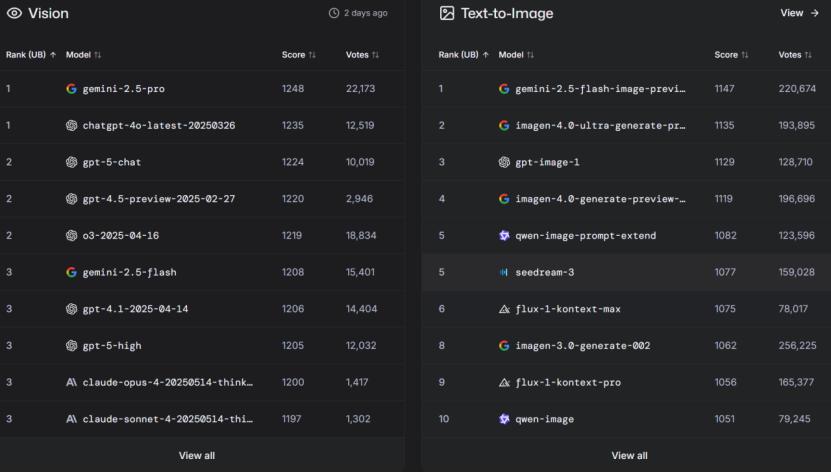Image resolution: width=831 pixels, height=473 pixels.
Task: Click the Anthropic icon beside claude-opus-4
Action: coord(71,382)
